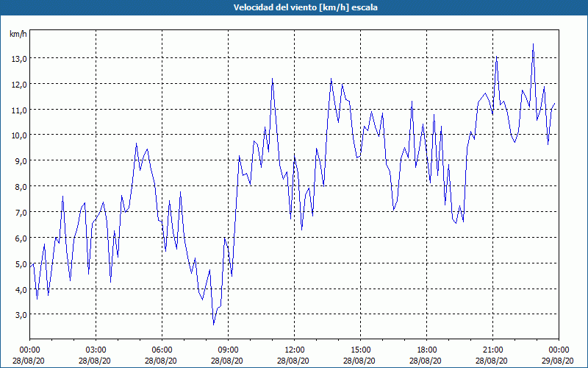The width and height of the screenshot is (588, 368).
Task: Select the "11,0" y-axis label
Action: point(20,110)
